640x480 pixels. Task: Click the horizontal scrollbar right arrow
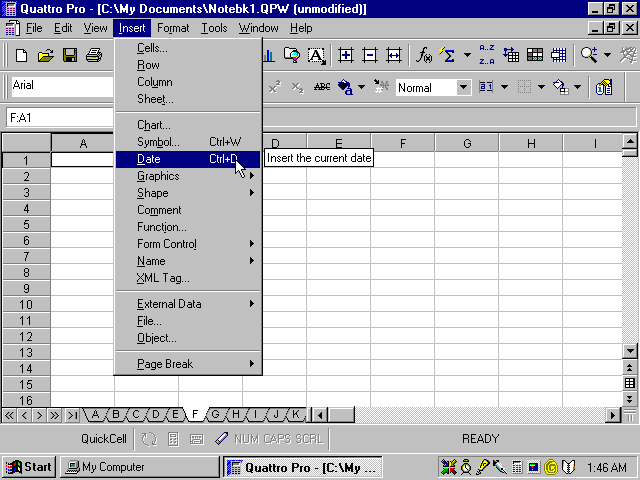613,416
